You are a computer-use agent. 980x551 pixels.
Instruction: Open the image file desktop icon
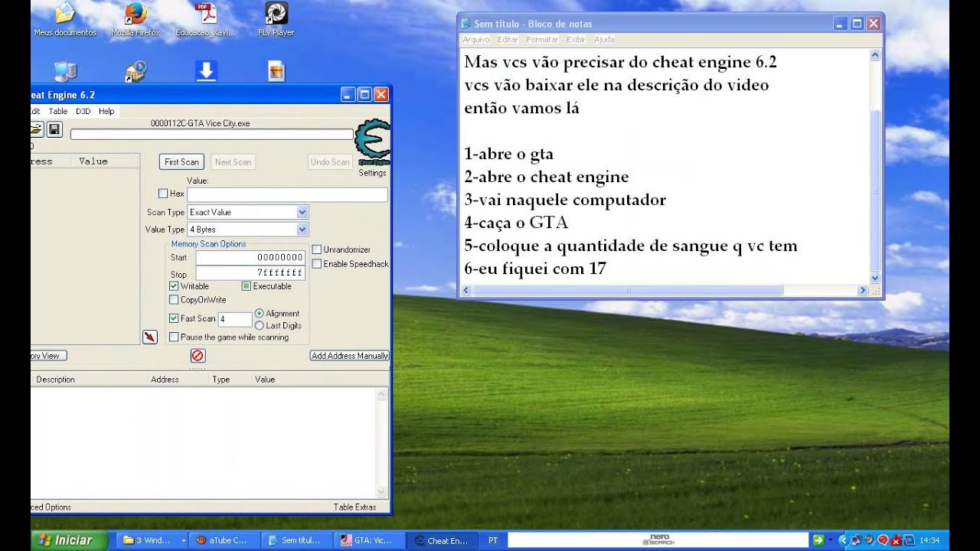pos(276,71)
